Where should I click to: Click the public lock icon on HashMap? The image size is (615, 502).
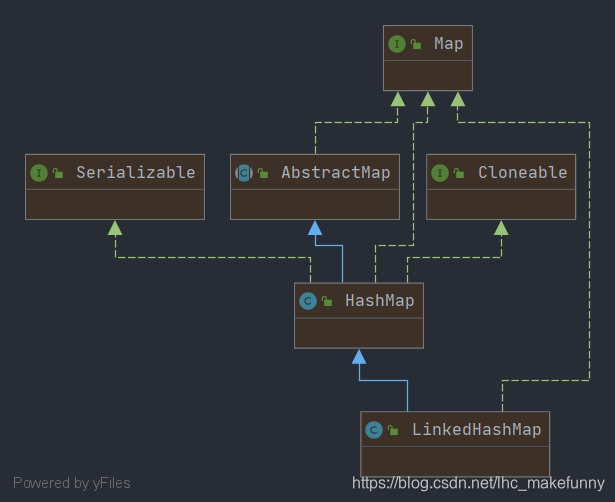[327, 301]
